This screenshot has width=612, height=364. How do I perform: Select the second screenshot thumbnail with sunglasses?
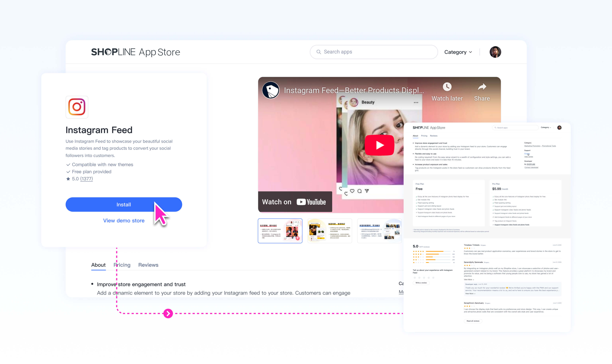329,231
